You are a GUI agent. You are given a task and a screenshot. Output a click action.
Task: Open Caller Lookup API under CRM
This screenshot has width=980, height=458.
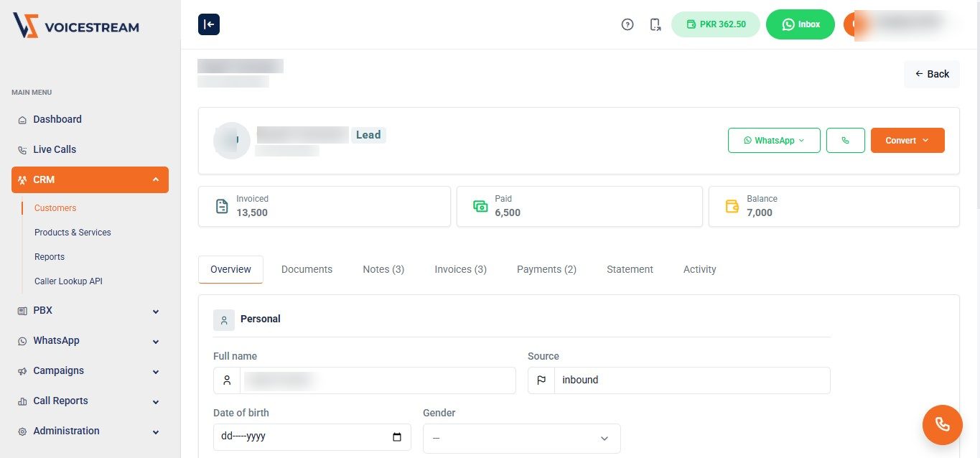coord(68,281)
